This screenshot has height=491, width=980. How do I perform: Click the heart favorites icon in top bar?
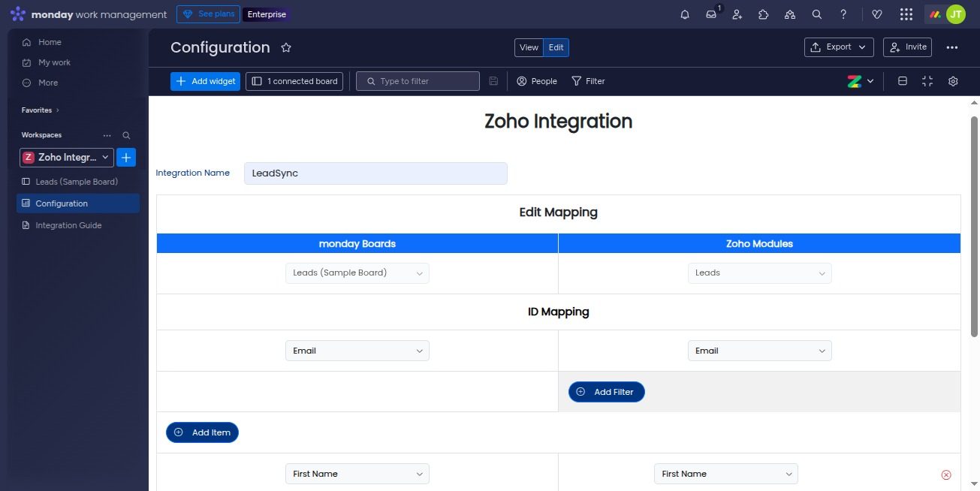pos(876,14)
